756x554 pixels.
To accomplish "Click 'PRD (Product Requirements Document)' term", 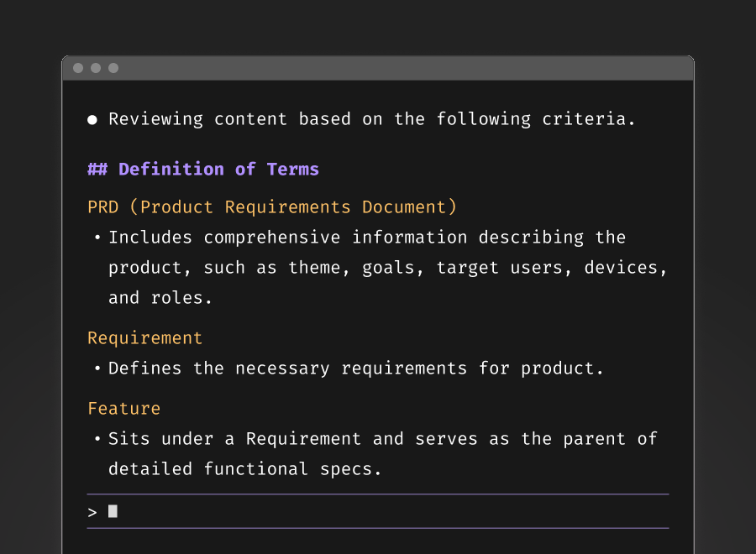I will [x=272, y=207].
